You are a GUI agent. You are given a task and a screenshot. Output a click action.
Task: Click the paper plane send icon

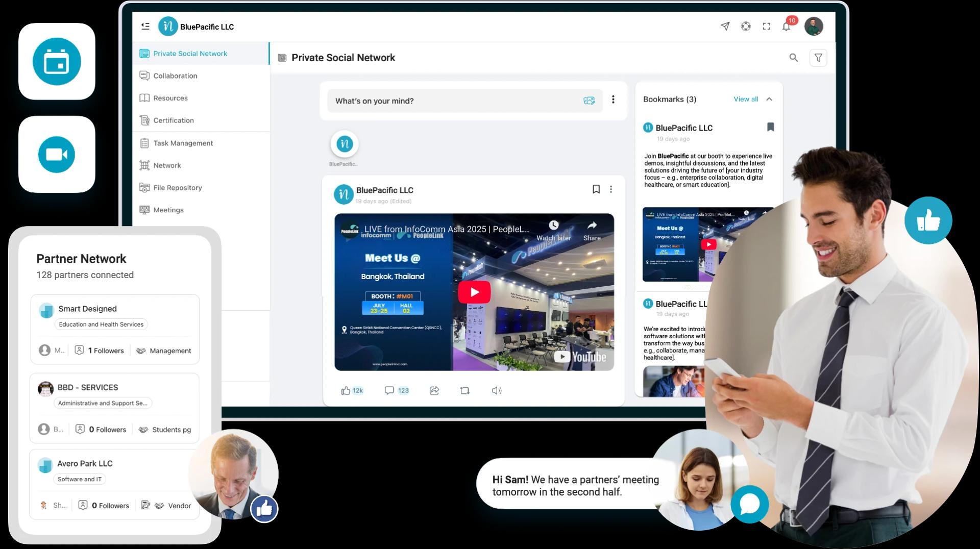click(x=725, y=26)
